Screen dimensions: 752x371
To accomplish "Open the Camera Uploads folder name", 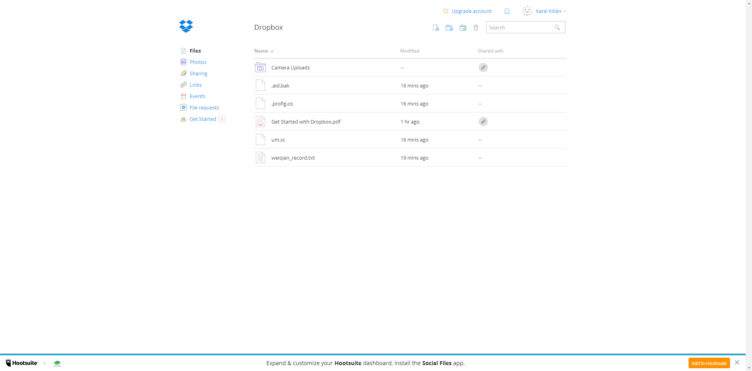I will [291, 68].
